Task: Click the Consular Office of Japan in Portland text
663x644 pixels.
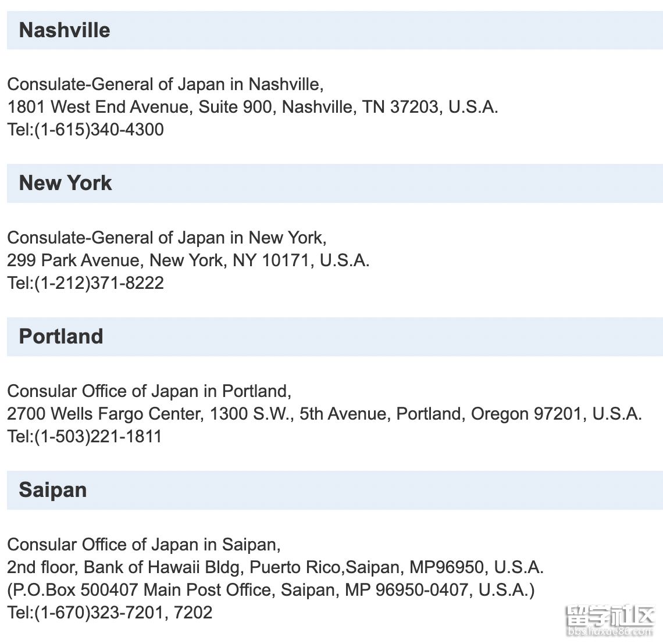Action: (x=149, y=391)
